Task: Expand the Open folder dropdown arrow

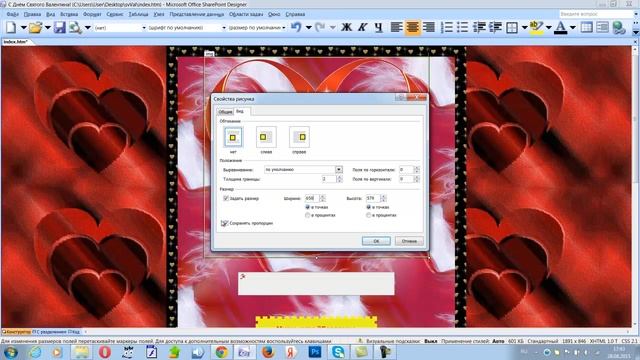Action: coord(48,28)
